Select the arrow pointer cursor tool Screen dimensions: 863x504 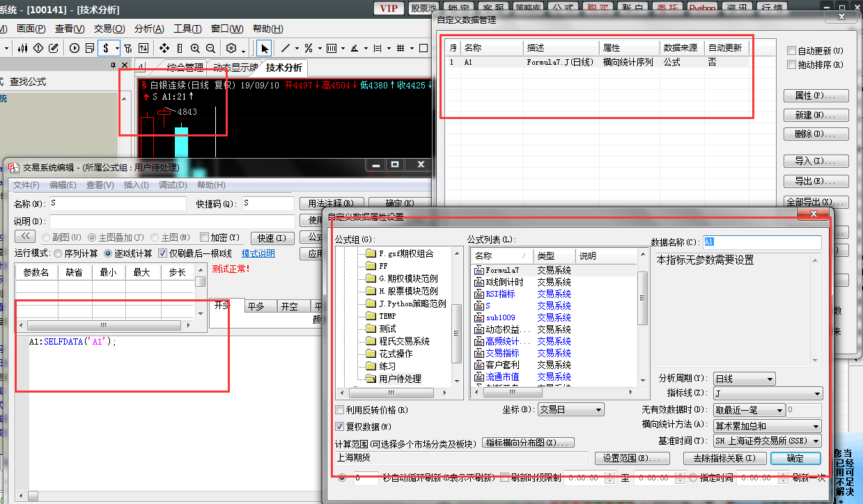tap(265, 48)
